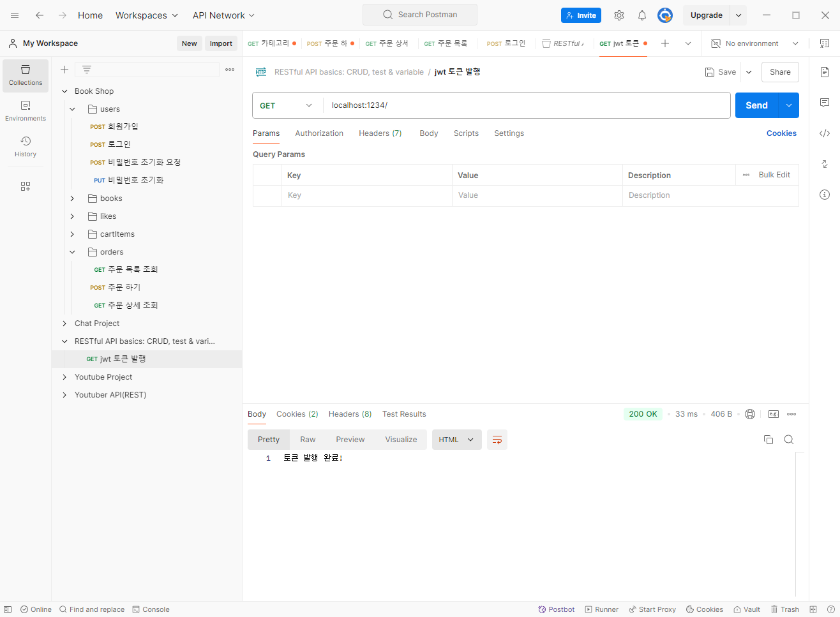Open the notifications bell
The image size is (840, 617).
(x=642, y=15)
